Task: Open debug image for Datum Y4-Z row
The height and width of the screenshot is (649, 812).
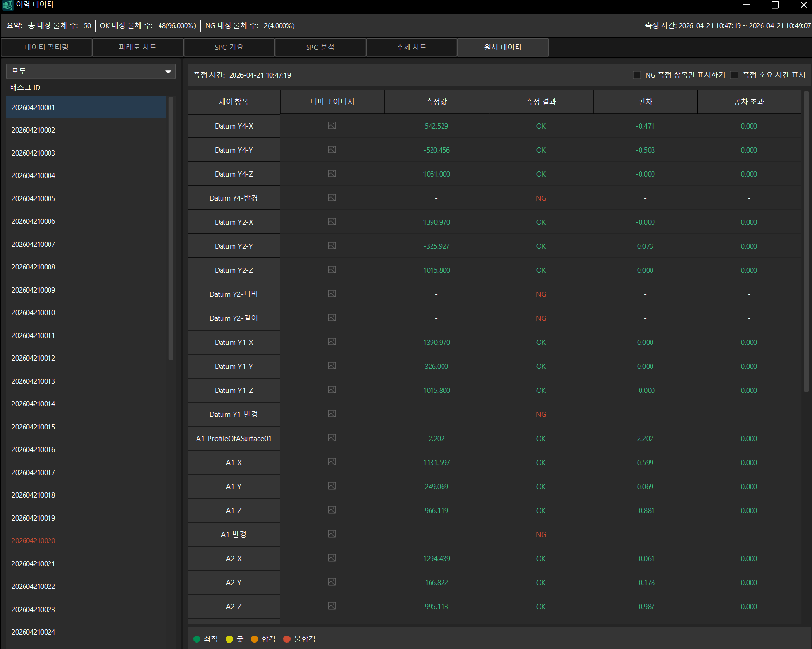Action: [x=332, y=173]
